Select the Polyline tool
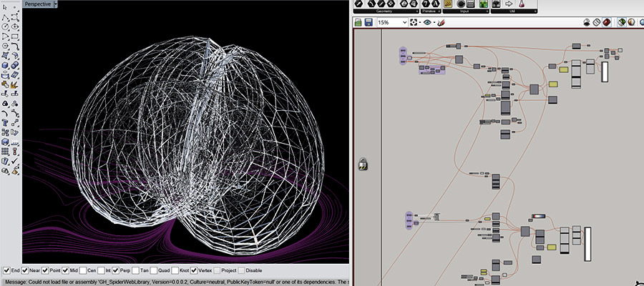This screenshot has width=644, height=286. point(5,17)
